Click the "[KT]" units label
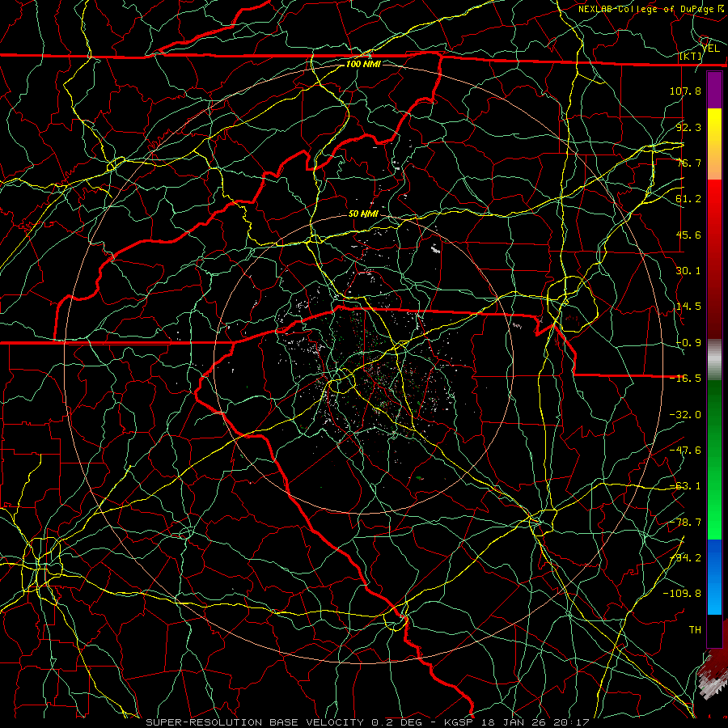The height and width of the screenshot is (728, 728). [x=691, y=57]
